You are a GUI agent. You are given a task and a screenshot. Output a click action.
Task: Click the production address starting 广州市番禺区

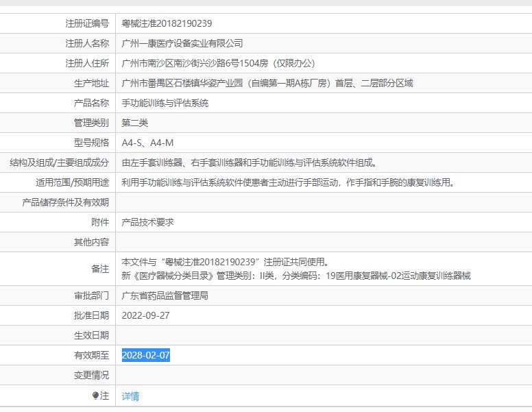coord(267,83)
